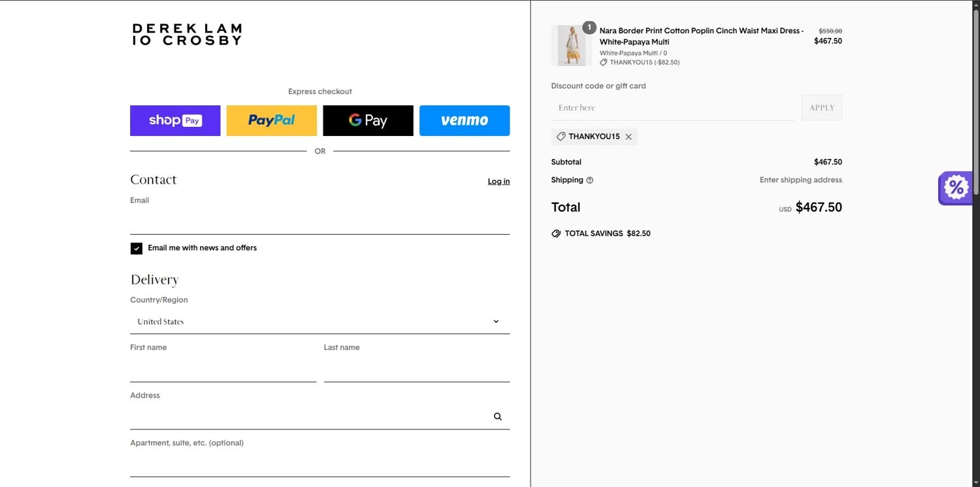This screenshot has height=487, width=980.
Task: Click the tag icon beside TOTAL SAVINGS
Action: 556,233
